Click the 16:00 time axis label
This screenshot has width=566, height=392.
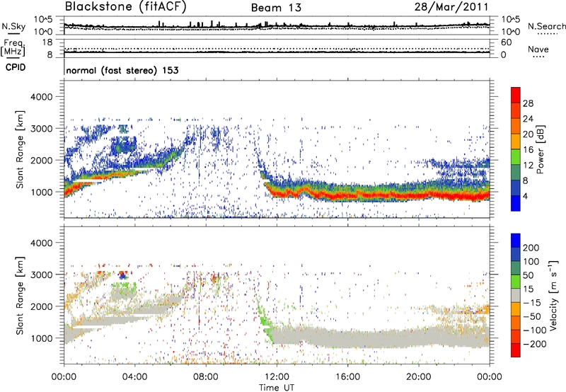coord(347,377)
